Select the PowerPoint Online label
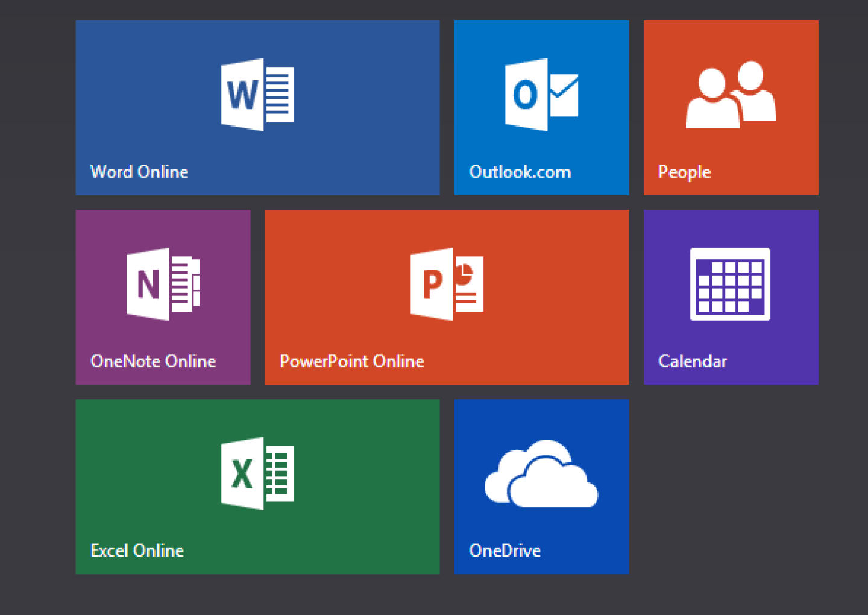This screenshot has height=615, width=868. point(351,361)
